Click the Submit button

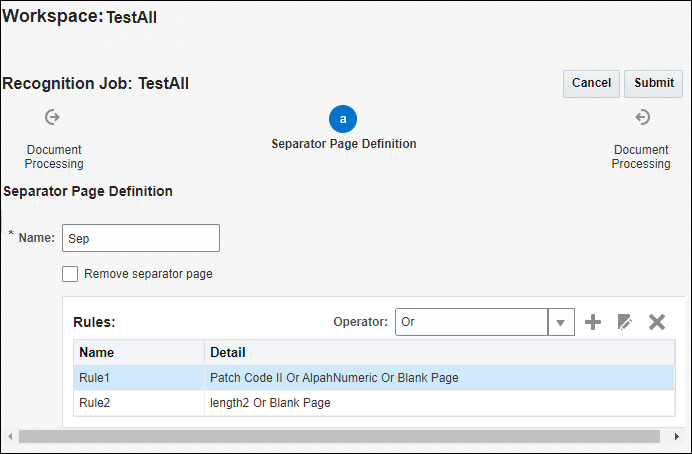coord(654,83)
